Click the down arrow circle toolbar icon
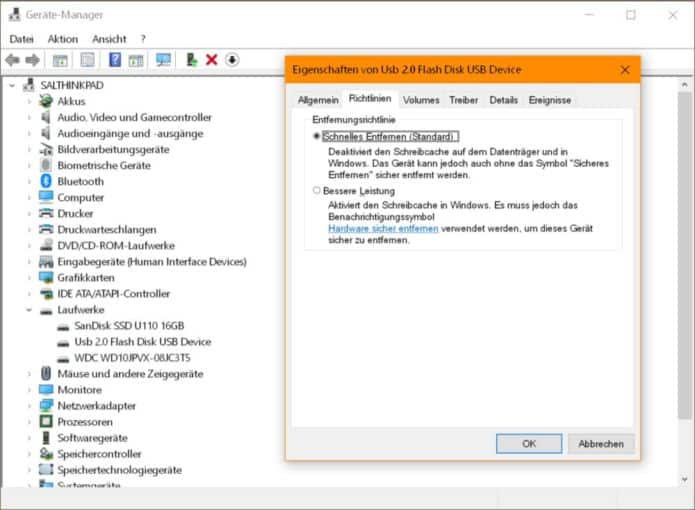Screen dimensions: 695x510 click(232, 60)
